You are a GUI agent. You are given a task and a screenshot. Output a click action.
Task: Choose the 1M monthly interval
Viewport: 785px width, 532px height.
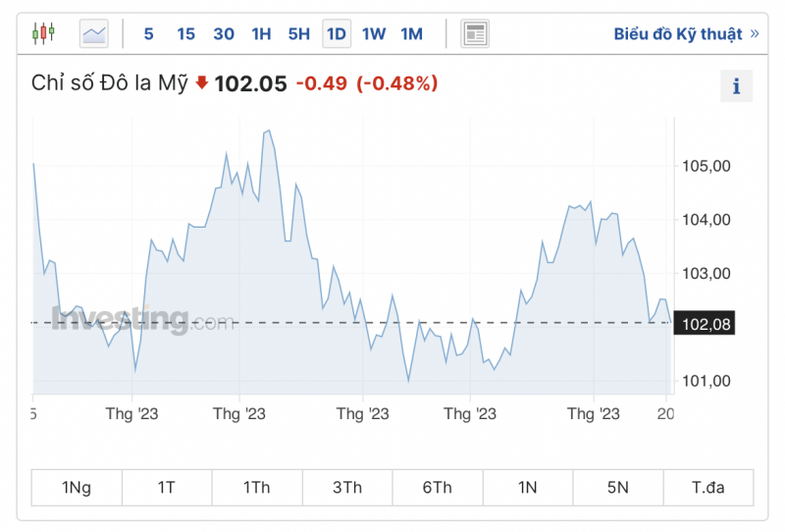[411, 34]
